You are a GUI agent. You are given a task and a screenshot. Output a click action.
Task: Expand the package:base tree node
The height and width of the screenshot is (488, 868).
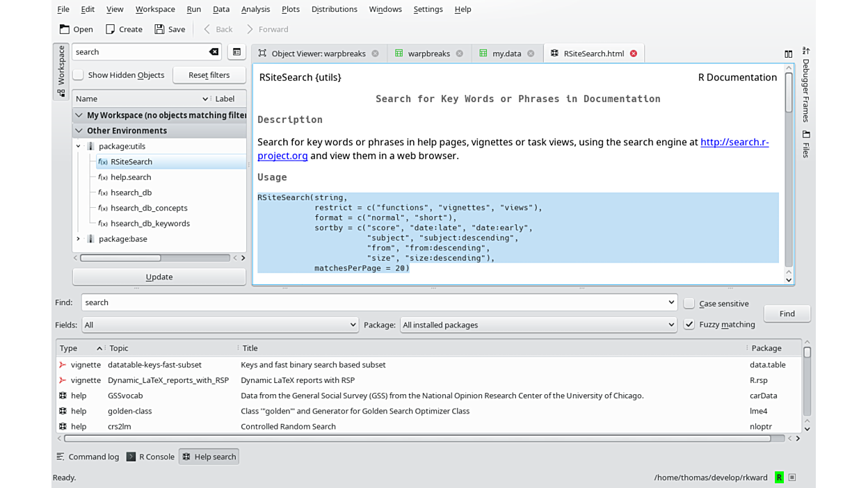pyautogui.click(x=79, y=239)
